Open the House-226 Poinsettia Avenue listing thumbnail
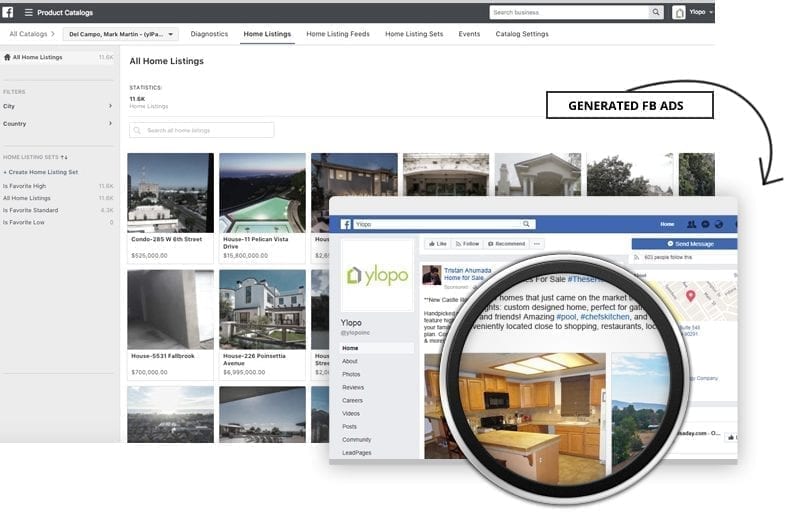The height and width of the screenshot is (512, 793). (262, 309)
